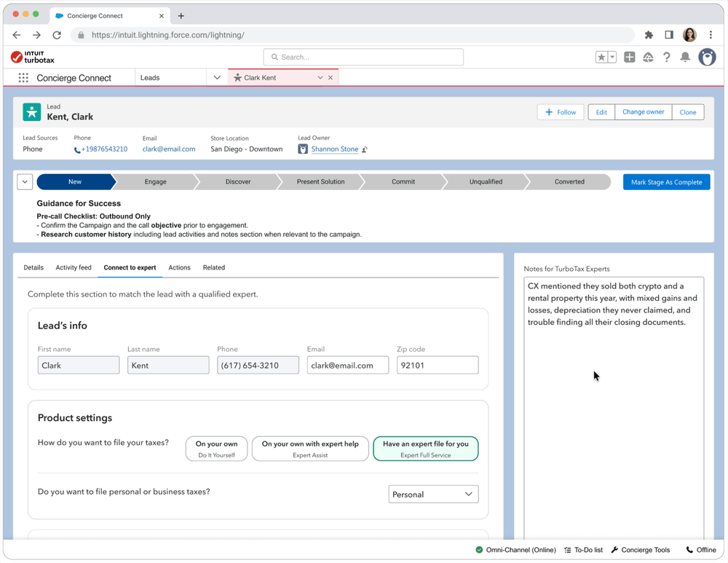Viewport: 728px width, 563px height.
Task: Select the Present Solution stage
Action: point(320,181)
